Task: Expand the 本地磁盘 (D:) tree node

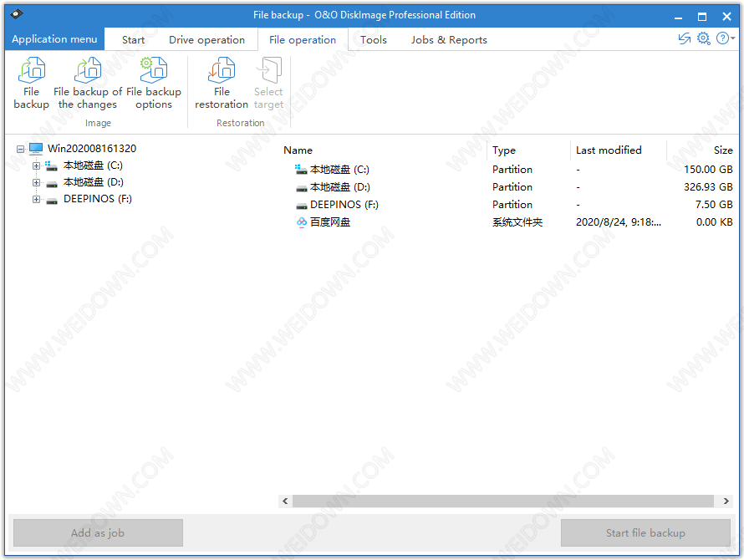Action: click(x=36, y=182)
